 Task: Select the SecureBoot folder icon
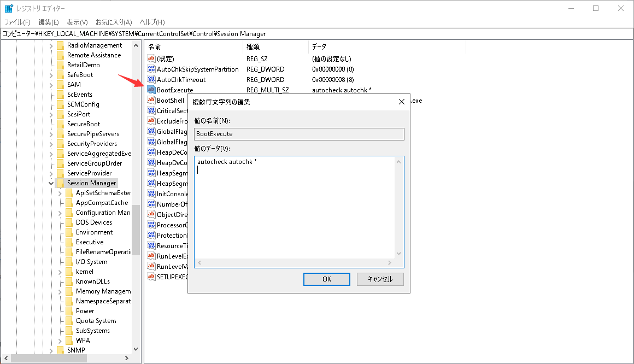click(x=61, y=124)
